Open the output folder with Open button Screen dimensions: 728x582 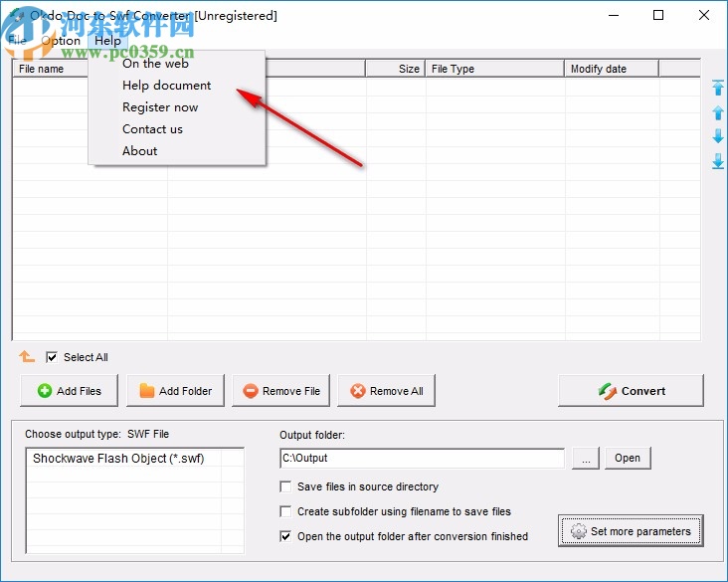tap(628, 458)
